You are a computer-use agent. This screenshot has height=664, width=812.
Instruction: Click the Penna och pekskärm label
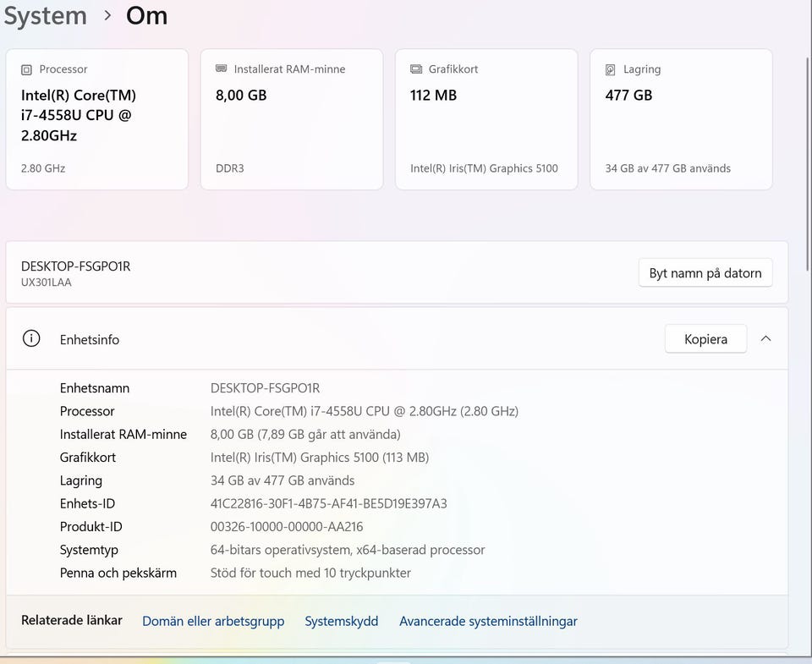coord(118,573)
